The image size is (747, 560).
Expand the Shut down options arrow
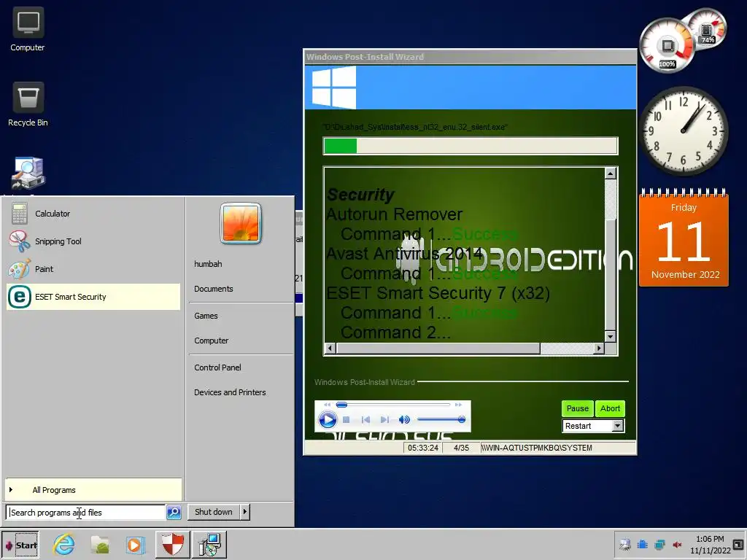(245, 512)
